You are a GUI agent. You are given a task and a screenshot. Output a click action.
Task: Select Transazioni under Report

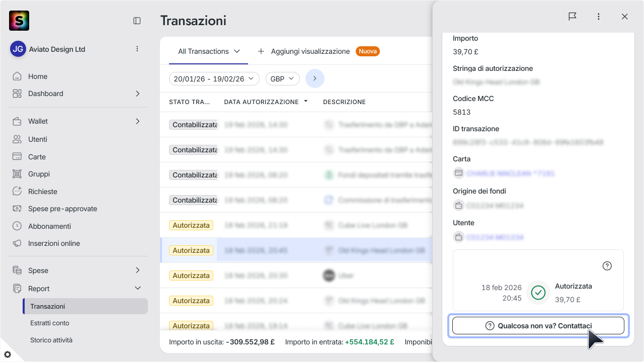(85, 306)
